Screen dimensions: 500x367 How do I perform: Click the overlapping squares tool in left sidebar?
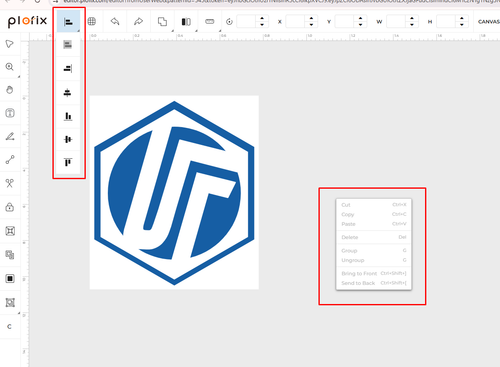(x=10, y=255)
